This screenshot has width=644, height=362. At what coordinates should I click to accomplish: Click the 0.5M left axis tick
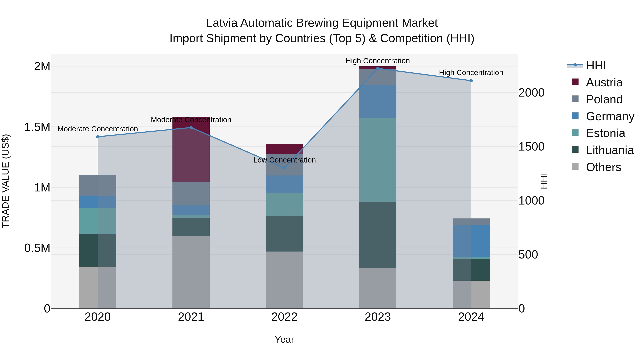pyautogui.click(x=37, y=248)
